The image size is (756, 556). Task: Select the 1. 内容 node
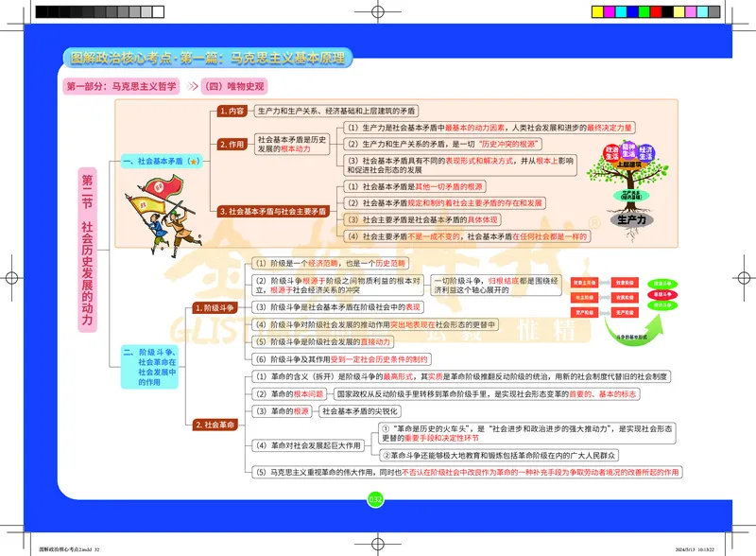click(232, 111)
